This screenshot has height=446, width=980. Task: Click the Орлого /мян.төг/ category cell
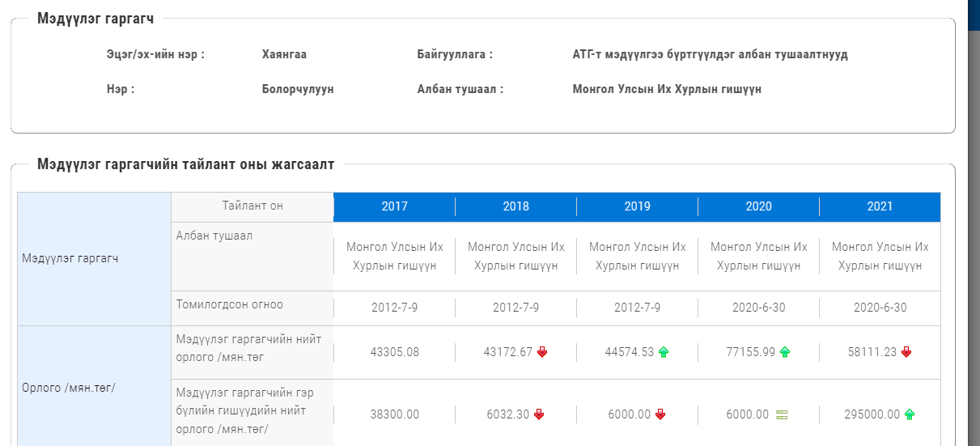tap(69, 388)
